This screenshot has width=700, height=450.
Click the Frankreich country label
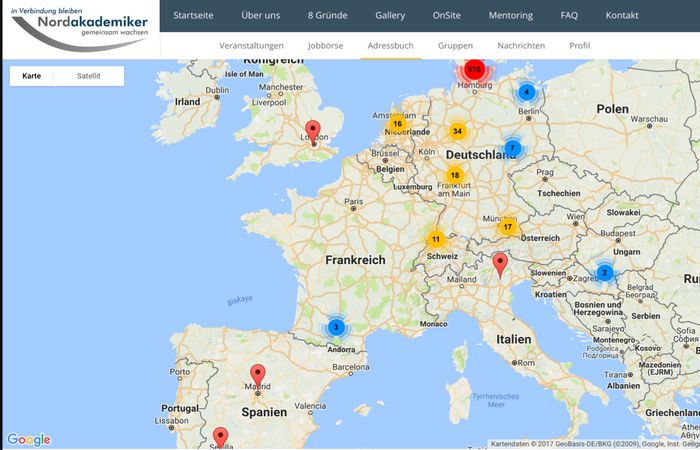pos(355,260)
